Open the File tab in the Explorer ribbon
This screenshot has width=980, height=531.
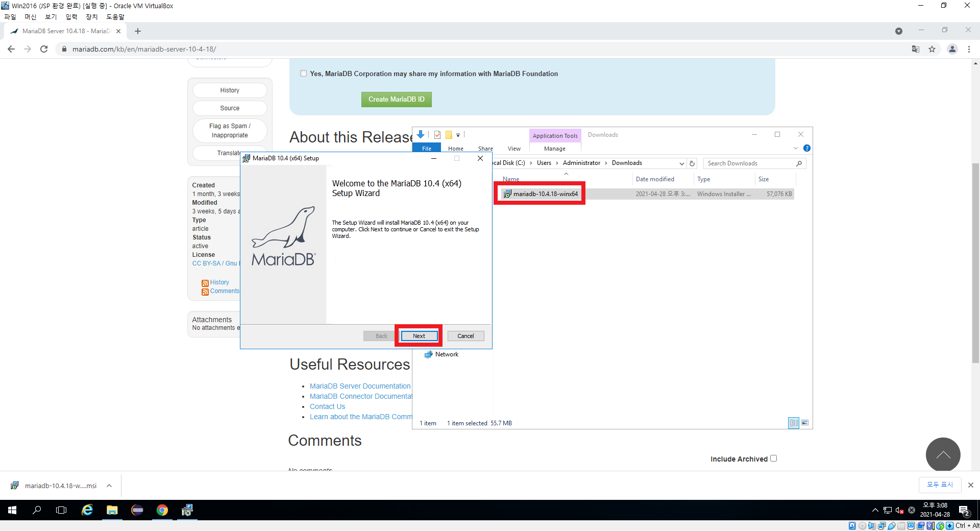coord(427,149)
